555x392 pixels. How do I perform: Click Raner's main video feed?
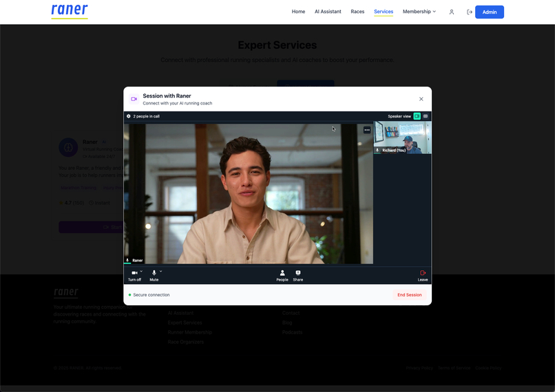tap(249, 194)
